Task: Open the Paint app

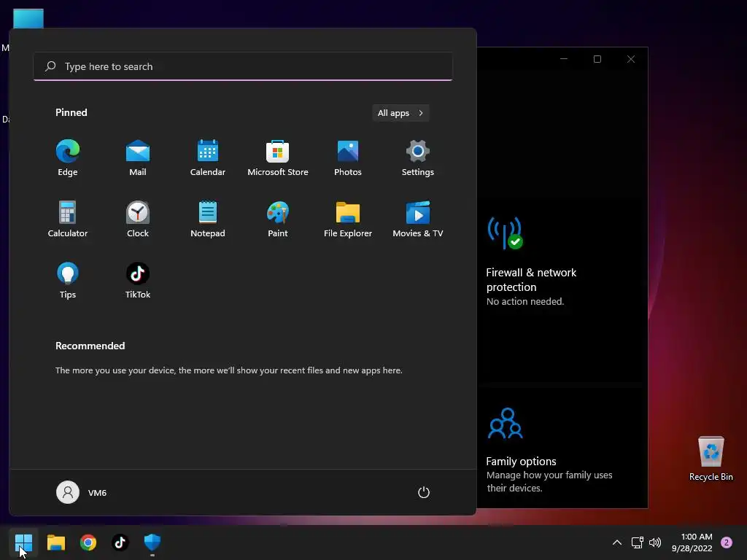Action: (278, 219)
